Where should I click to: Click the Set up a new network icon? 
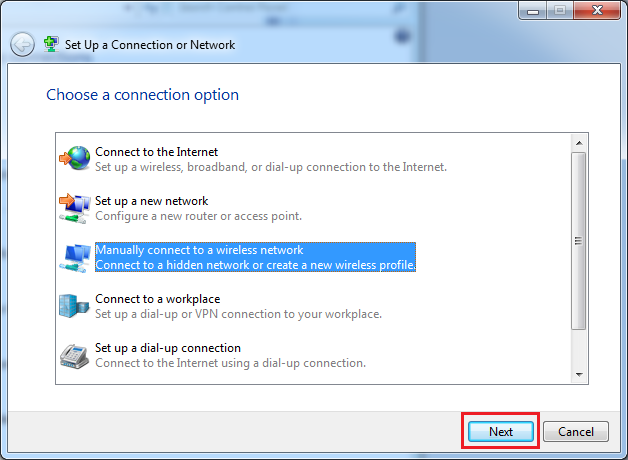click(75, 208)
